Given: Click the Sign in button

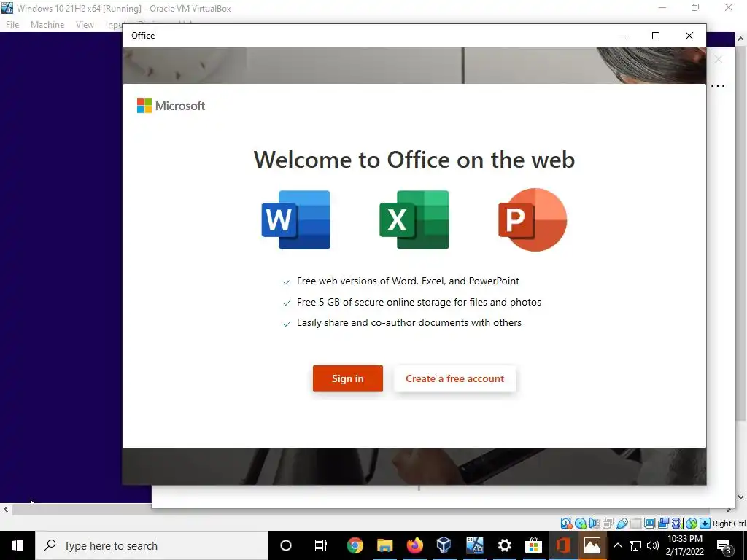Looking at the screenshot, I should click(348, 378).
